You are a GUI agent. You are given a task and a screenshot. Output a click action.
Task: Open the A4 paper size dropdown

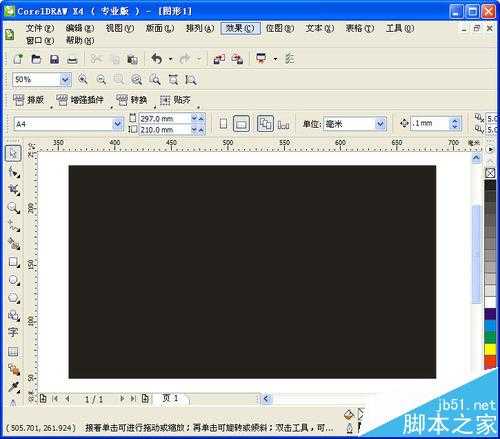pos(117,124)
